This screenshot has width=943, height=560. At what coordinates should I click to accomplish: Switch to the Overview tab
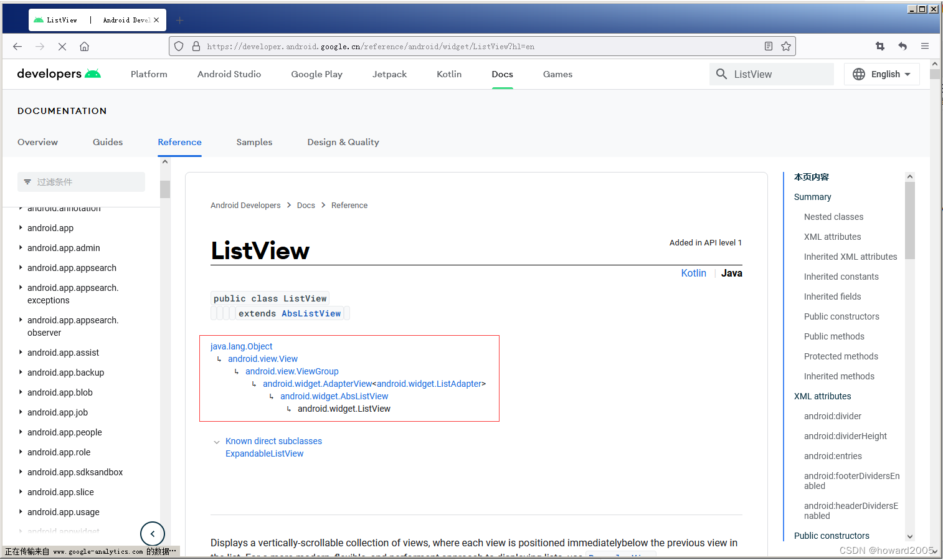tap(37, 142)
